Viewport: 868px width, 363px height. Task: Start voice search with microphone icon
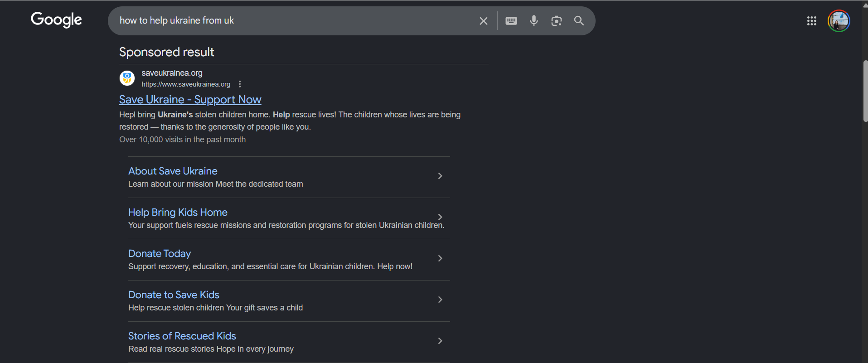pos(534,21)
